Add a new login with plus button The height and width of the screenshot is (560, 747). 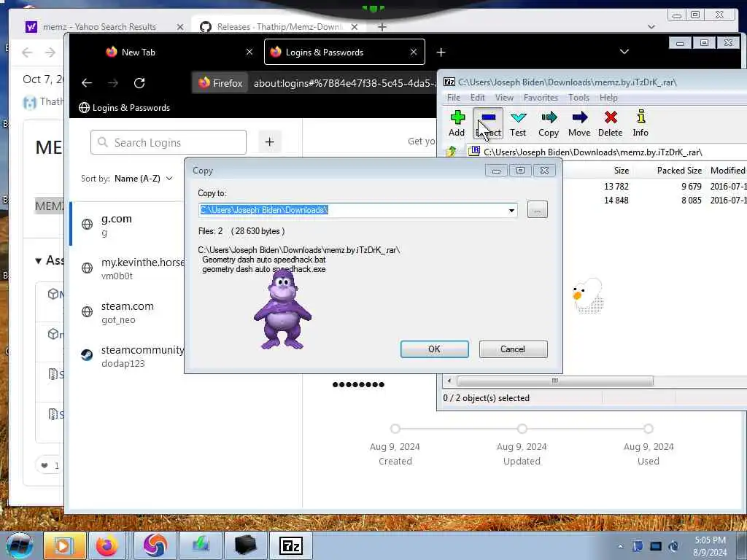(270, 142)
